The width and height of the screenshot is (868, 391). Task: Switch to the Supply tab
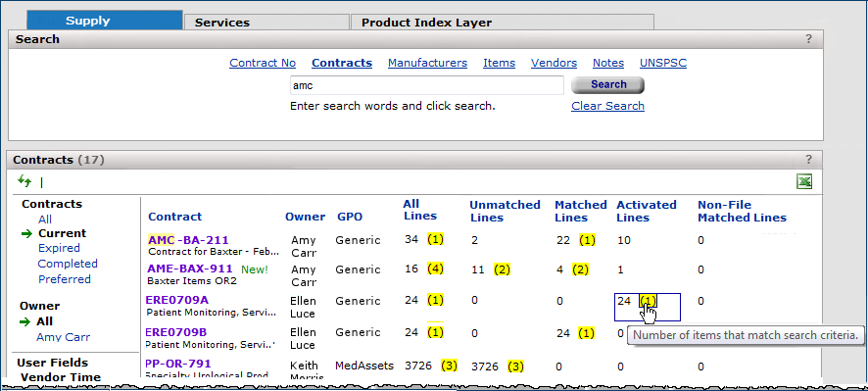[x=105, y=21]
